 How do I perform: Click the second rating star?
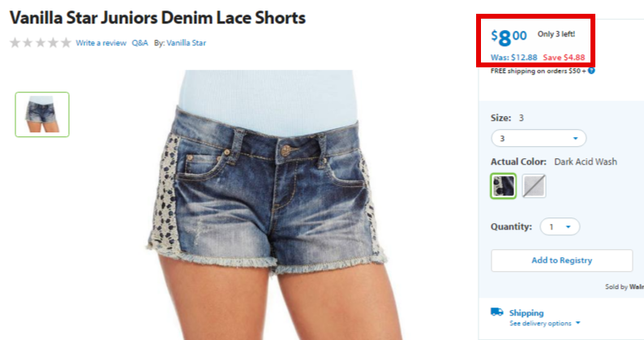point(28,43)
